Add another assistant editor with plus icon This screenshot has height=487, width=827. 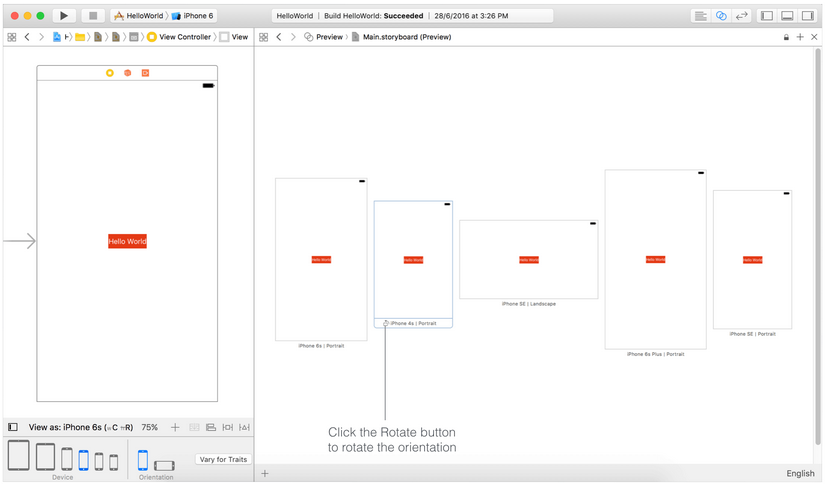[800, 37]
